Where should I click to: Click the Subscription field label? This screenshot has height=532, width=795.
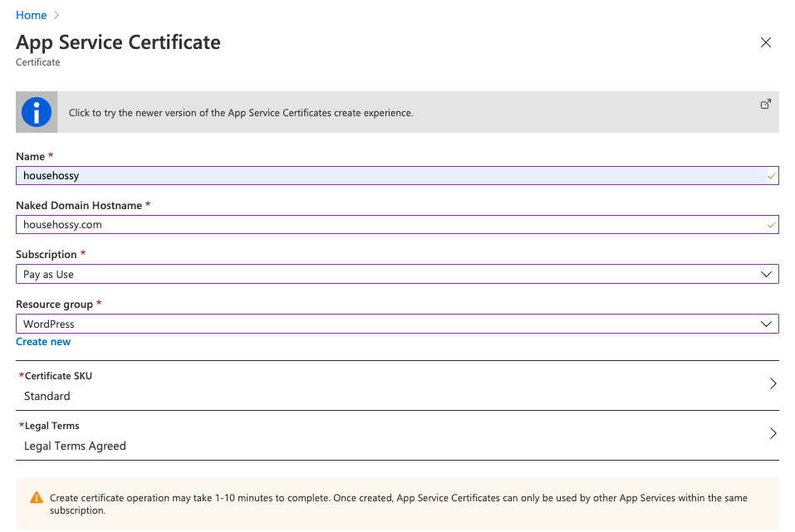(x=47, y=254)
